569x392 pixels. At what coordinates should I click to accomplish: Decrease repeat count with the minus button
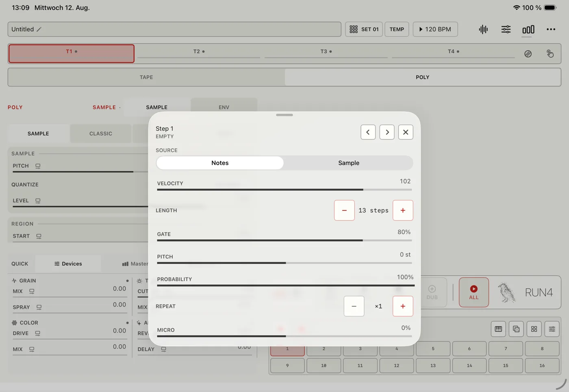354,306
